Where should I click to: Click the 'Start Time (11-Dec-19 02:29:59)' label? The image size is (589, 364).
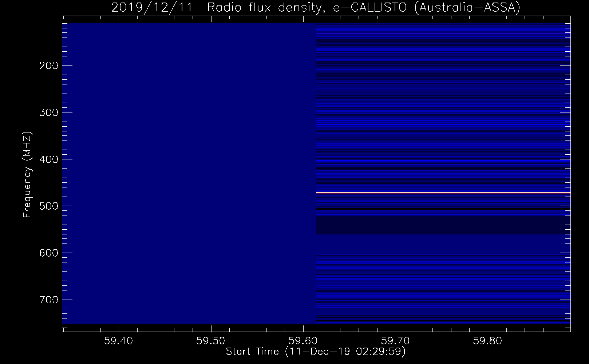[316, 352]
